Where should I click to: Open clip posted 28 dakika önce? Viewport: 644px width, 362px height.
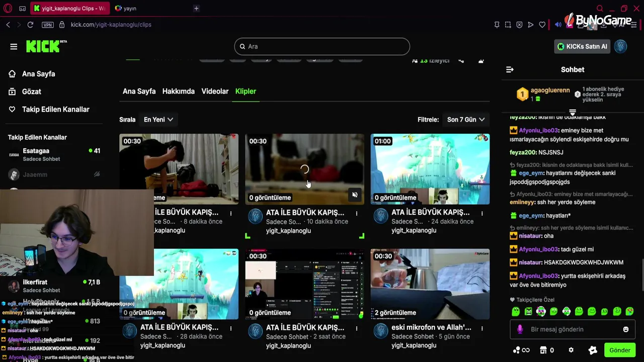(x=179, y=284)
